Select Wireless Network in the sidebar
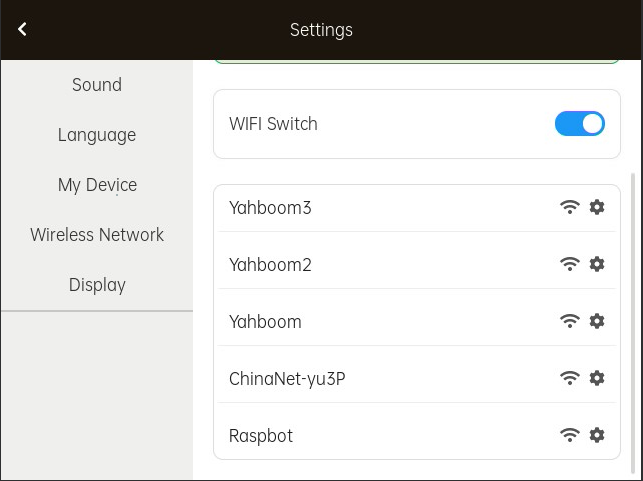 coord(97,235)
